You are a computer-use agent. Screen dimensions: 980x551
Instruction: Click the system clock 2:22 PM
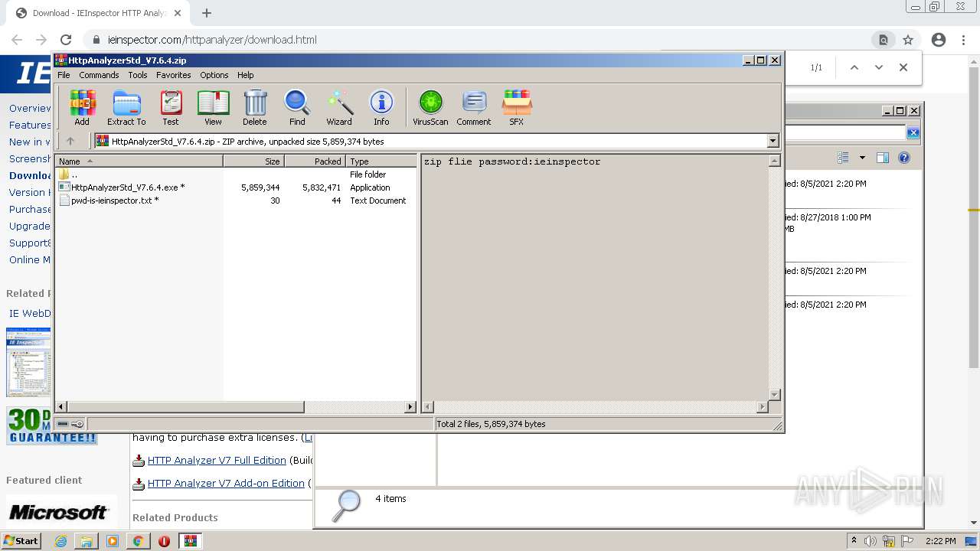tap(940, 541)
